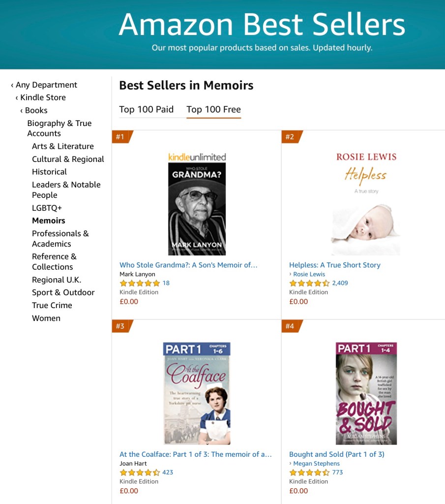Switch to the Top 100 Paid tab
The width and height of the screenshot is (445, 504).
tap(146, 109)
